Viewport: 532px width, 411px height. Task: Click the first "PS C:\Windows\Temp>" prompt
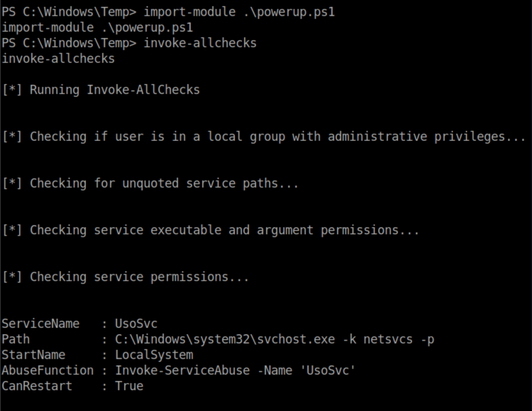69,12
